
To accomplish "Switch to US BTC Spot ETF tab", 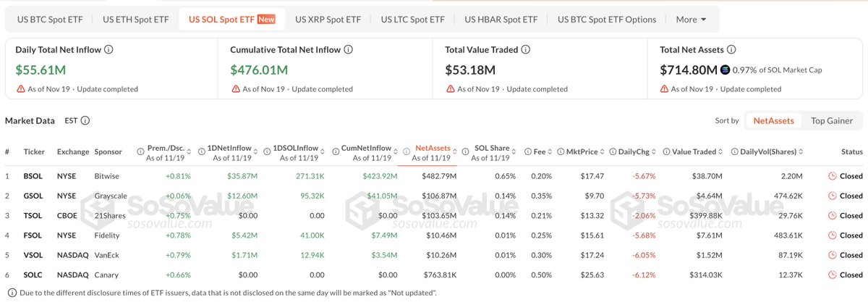I will 48,20.
